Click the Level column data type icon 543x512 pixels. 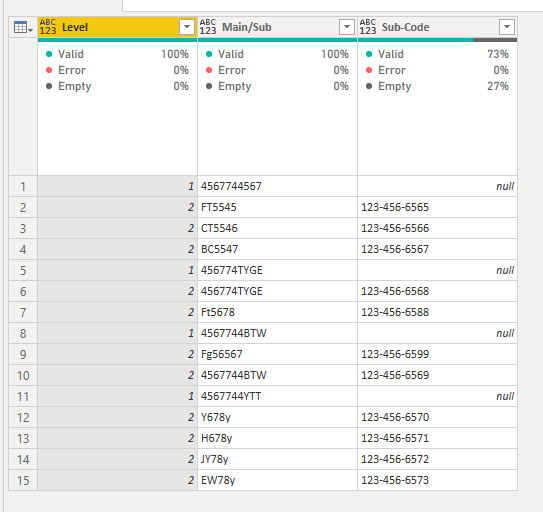coord(47,27)
